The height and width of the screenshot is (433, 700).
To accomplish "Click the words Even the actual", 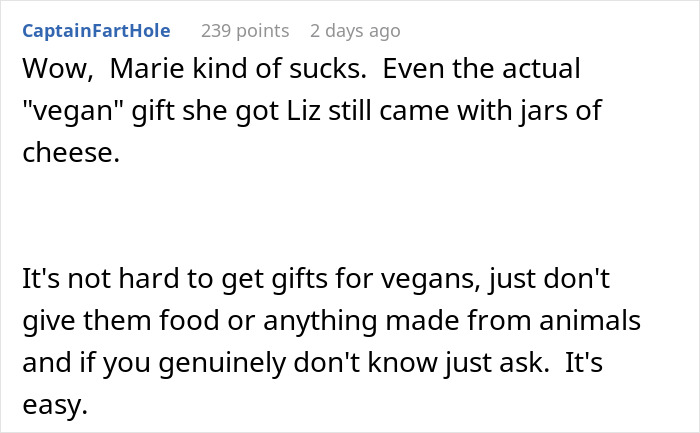I will coord(481,68).
